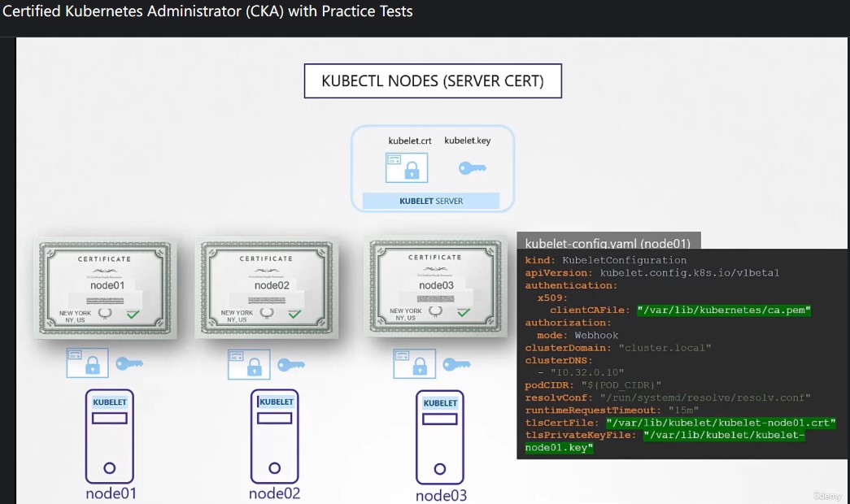The width and height of the screenshot is (850, 504).
Task: Click the runtimeRequestTimeout "15m" line
Action: tap(612, 411)
